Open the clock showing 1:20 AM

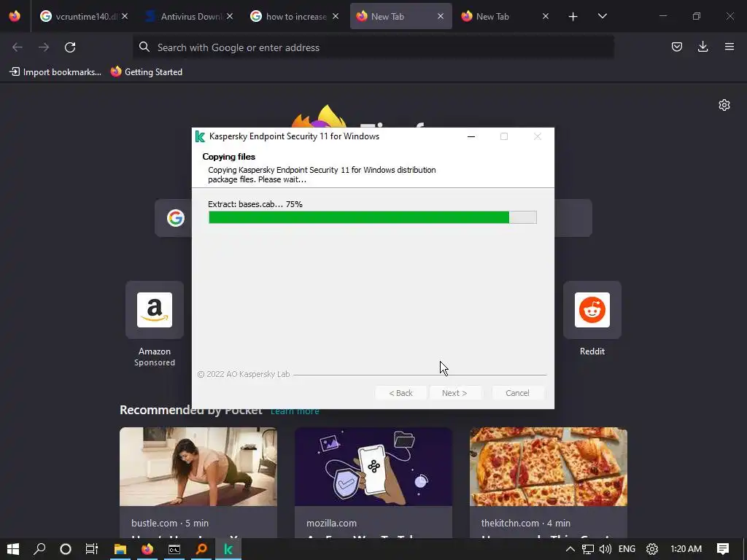click(686, 549)
